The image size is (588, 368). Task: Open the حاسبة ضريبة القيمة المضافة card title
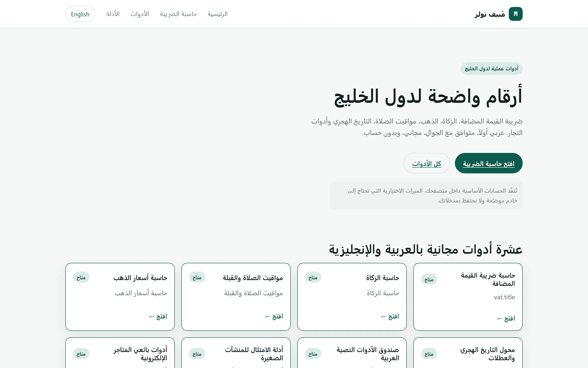point(488,279)
